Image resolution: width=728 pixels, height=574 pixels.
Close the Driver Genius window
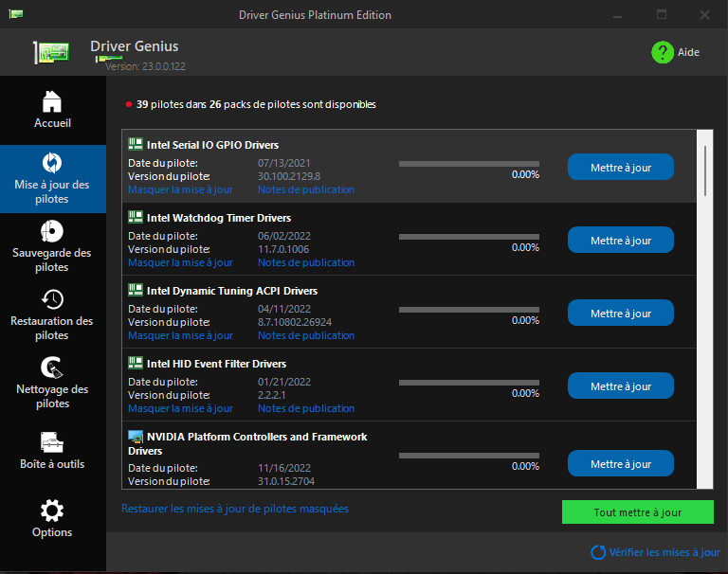pyautogui.click(x=704, y=15)
